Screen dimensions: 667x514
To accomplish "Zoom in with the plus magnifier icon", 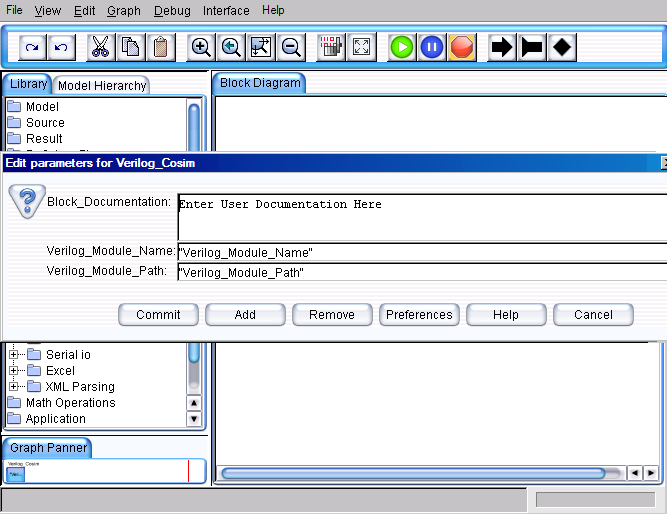I will click(x=201, y=47).
